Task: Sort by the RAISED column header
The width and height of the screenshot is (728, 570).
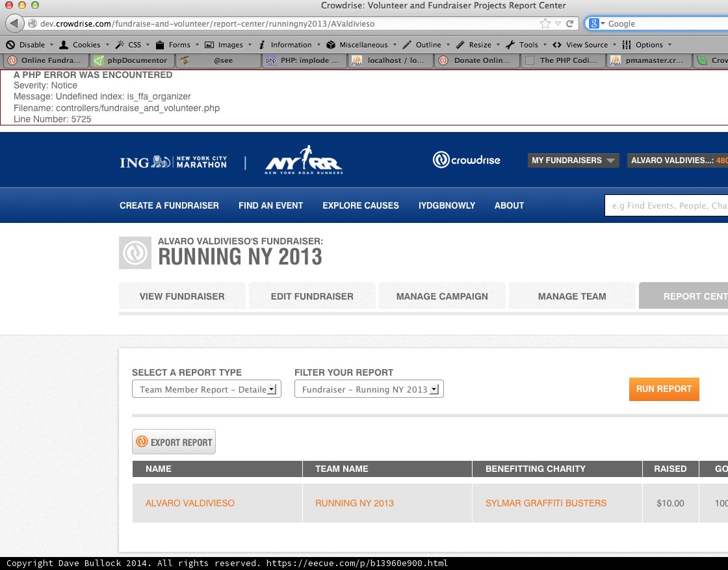Action: (x=670, y=469)
